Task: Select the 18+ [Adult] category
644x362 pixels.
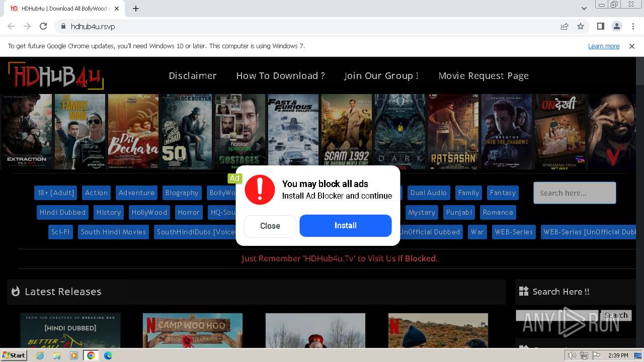Action: [56, 193]
